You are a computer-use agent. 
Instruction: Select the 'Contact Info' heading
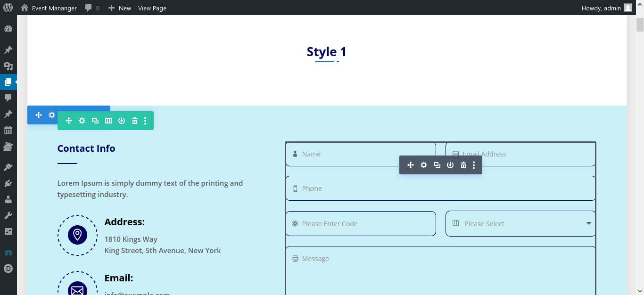pyautogui.click(x=86, y=148)
